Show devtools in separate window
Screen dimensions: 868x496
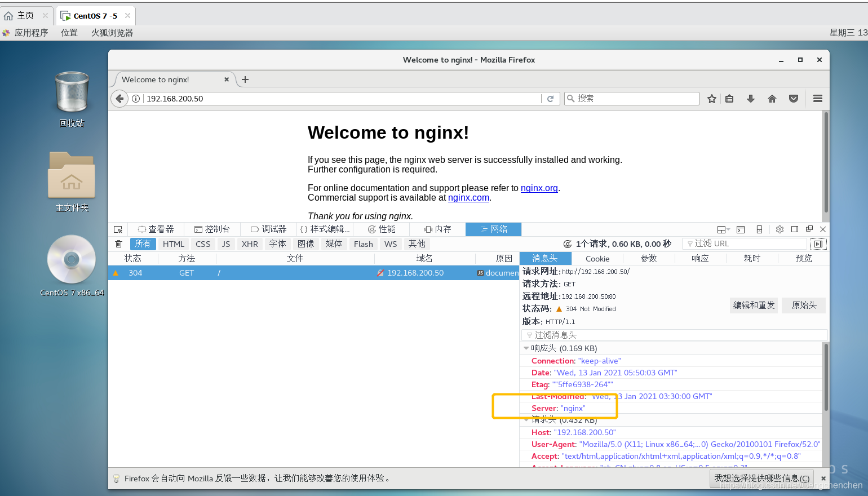point(809,229)
